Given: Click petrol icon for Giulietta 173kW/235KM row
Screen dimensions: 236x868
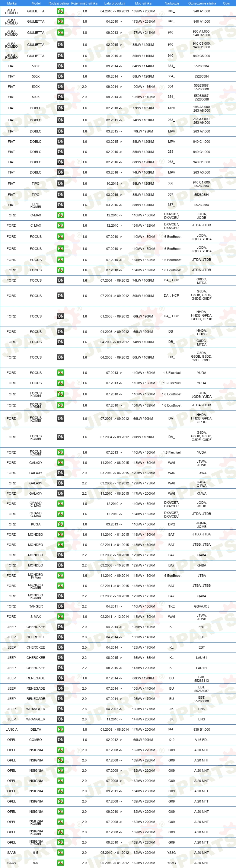Looking at the screenshot, I should point(61,21).
